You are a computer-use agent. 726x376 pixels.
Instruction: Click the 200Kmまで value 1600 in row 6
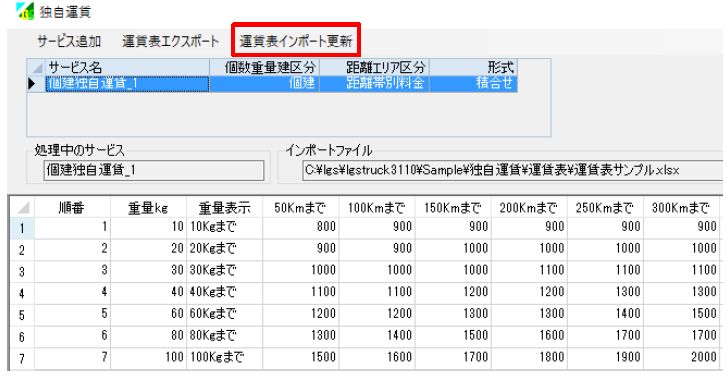(x=529, y=336)
